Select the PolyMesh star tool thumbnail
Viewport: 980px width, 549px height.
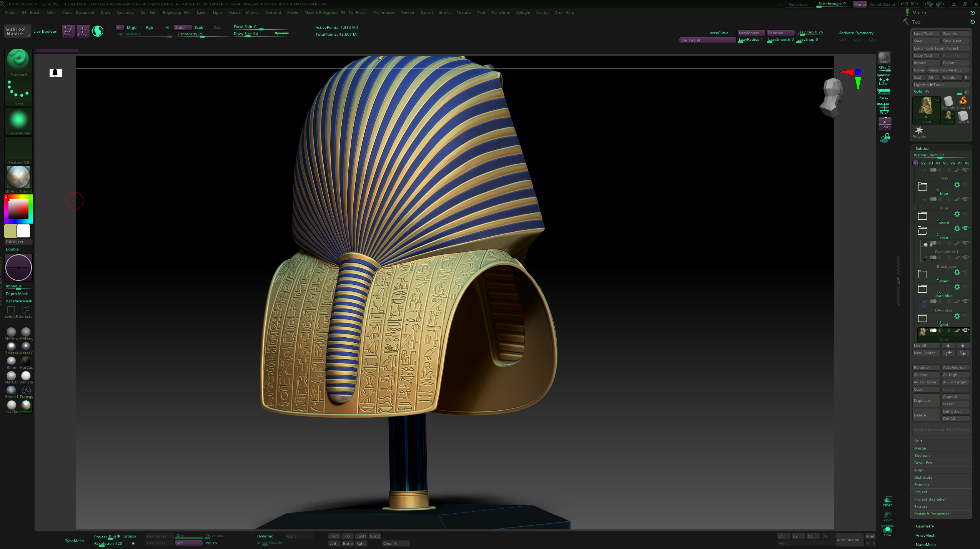[x=919, y=132]
